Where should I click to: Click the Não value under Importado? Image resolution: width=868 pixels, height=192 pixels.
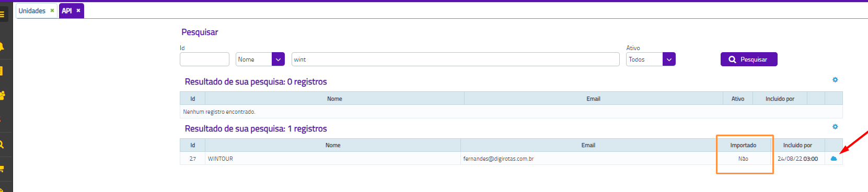(x=743, y=159)
